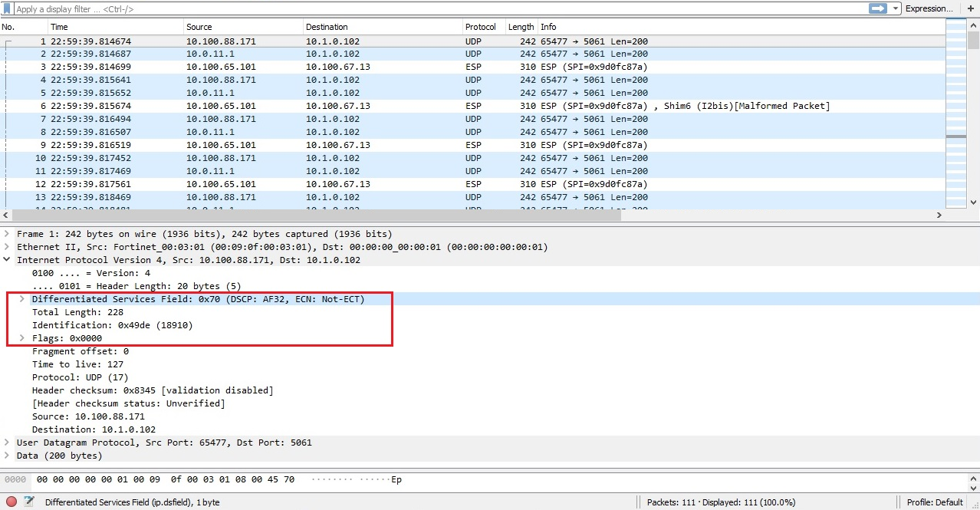Expand the Differentiated Services Field entry
Image resolution: width=980 pixels, height=510 pixels.
click(x=21, y=299)
